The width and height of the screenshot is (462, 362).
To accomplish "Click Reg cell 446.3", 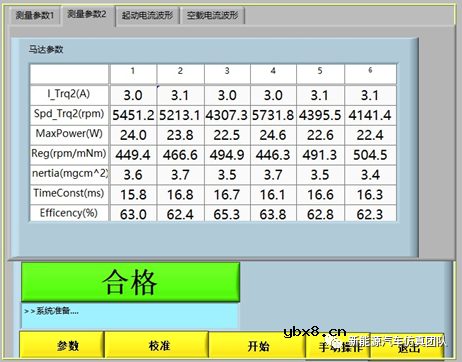I will point(273,155).
